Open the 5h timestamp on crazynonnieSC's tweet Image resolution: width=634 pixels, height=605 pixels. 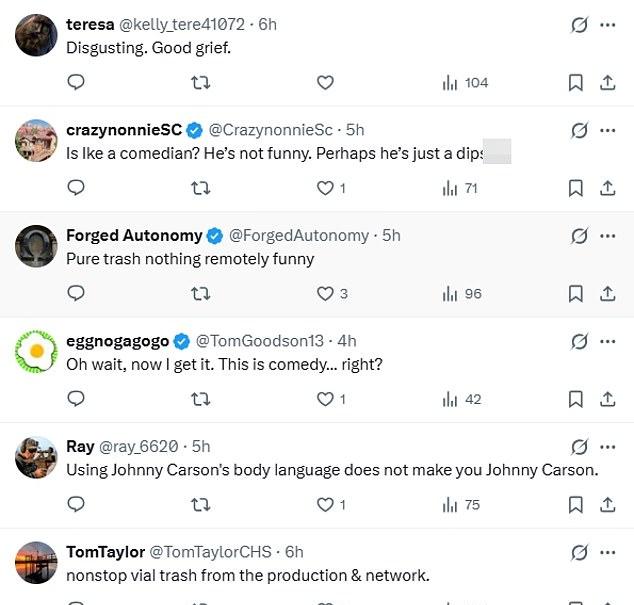pyautogui.click(x=355, y=130)
